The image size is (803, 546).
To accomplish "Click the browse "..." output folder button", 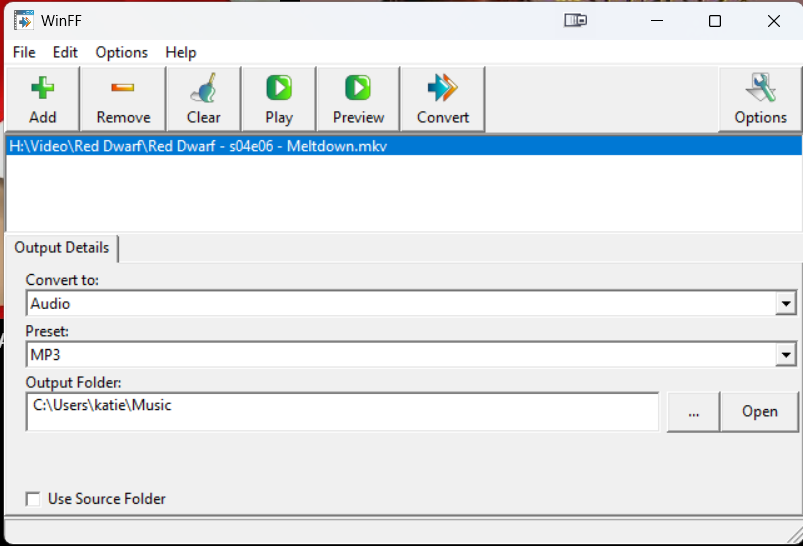I will click(694, 412).
